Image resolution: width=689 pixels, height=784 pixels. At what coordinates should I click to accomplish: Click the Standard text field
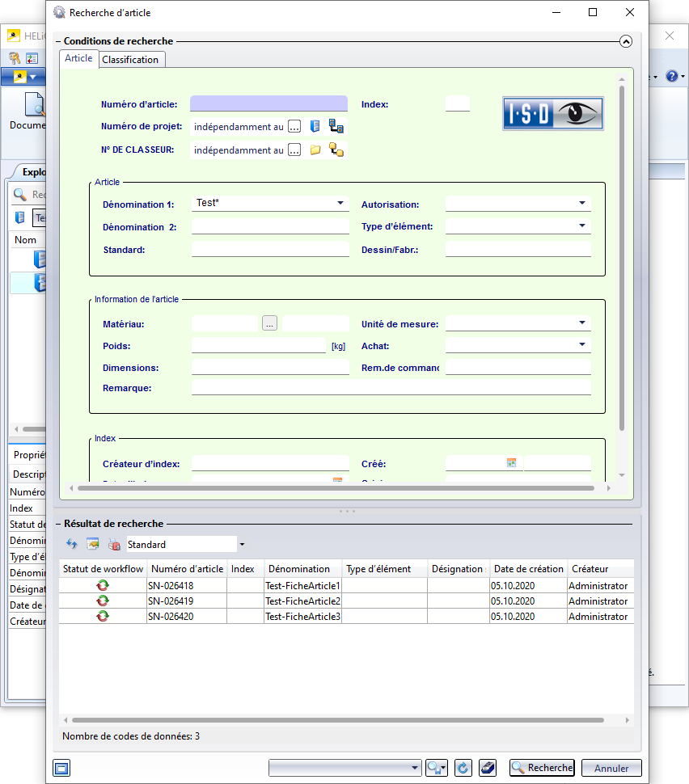270,249
